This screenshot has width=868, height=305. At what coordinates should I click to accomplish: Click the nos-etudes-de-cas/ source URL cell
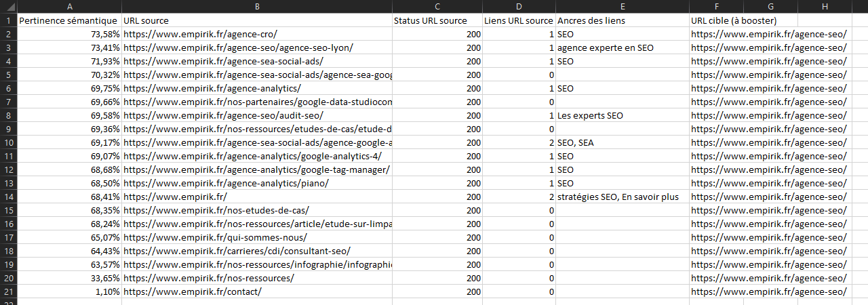click(257, 210)
